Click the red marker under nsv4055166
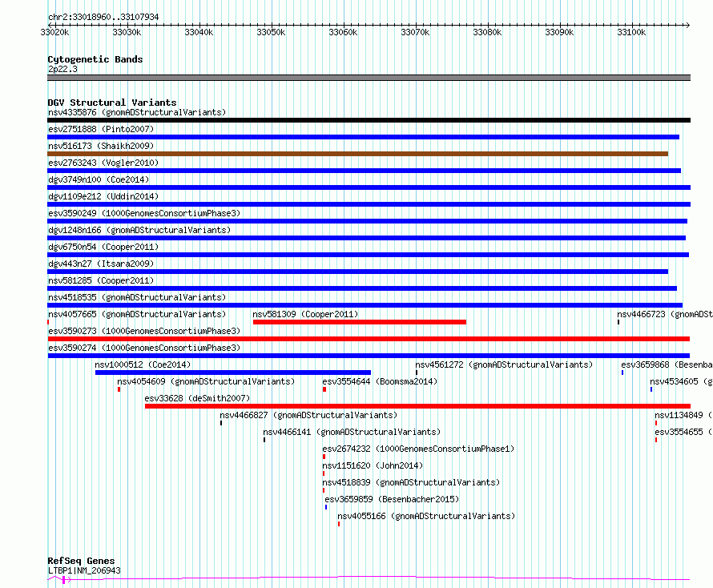The image size is (713, 588). click(339, 524)
